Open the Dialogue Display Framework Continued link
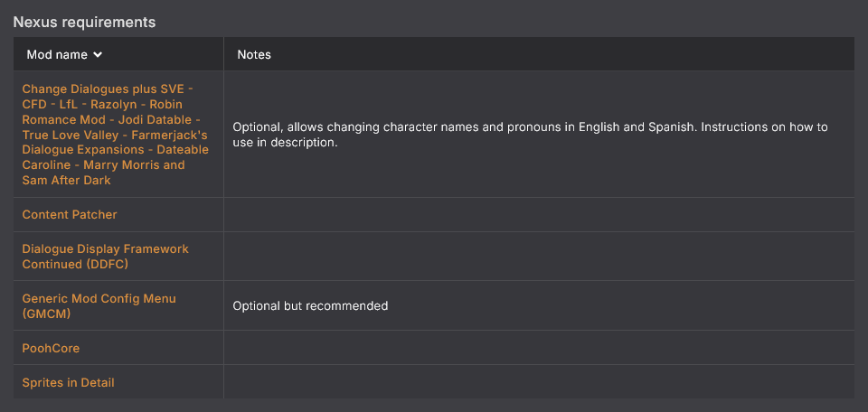The height and width of the screenshot is (412, 868). tap(105, 248)
